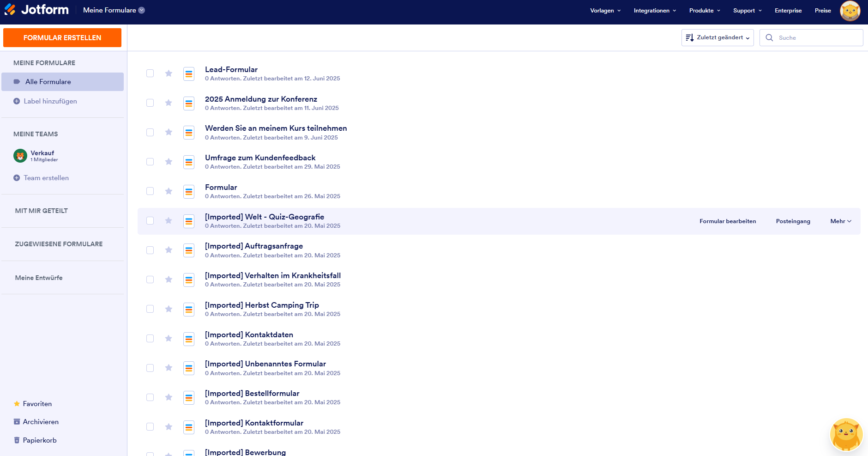Open the Jotform assistant mascot bubble
Viewport: 868px width, 456px height.
coord(846,434)
